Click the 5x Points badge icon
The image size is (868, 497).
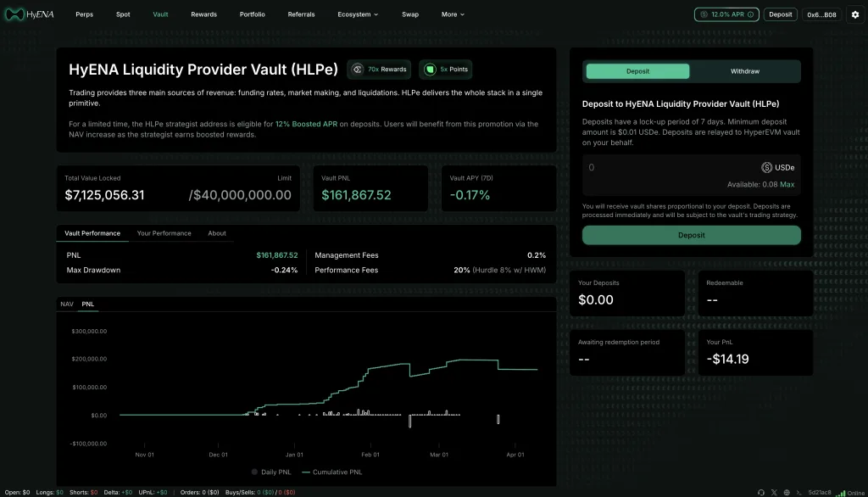click(430, 70)
